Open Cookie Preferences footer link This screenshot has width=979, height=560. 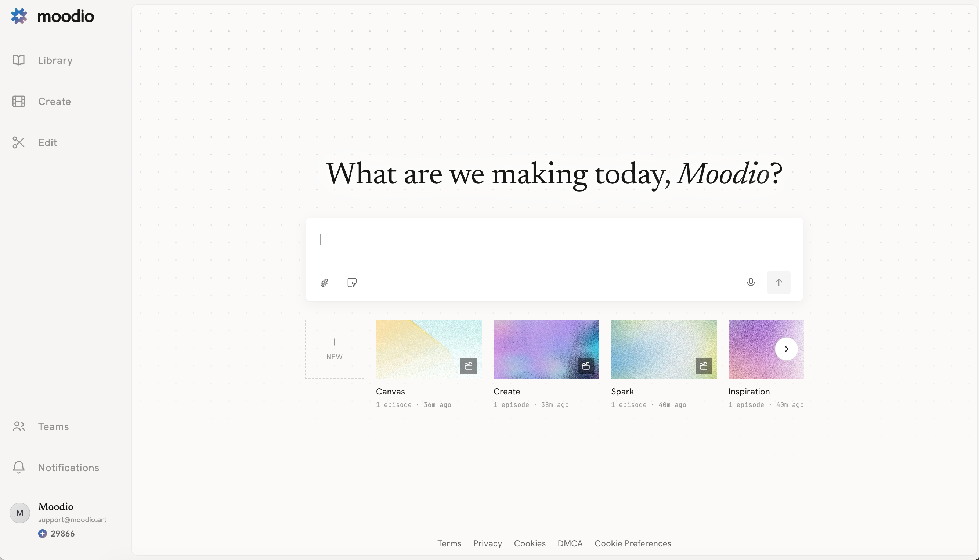[x=633, y=543]
